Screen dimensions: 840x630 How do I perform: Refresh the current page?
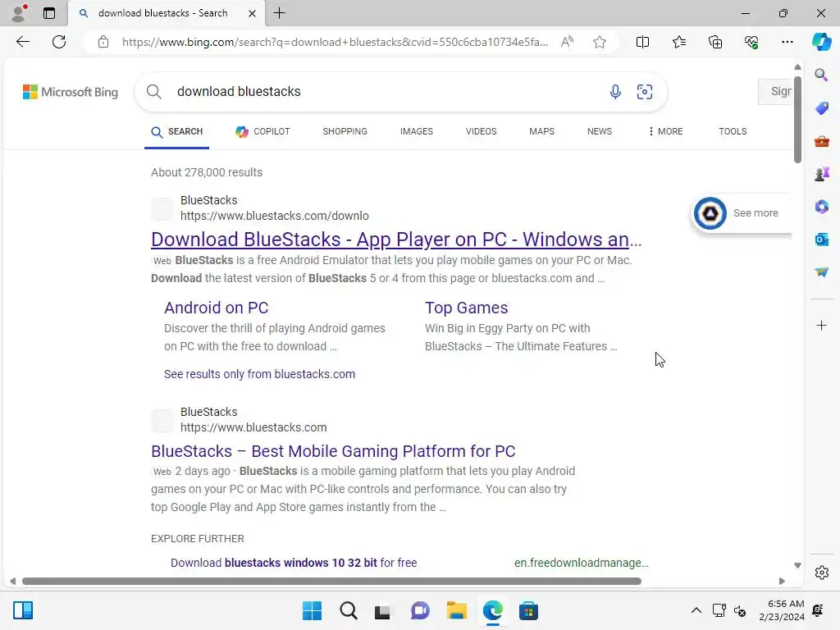[x=59, y=42]
